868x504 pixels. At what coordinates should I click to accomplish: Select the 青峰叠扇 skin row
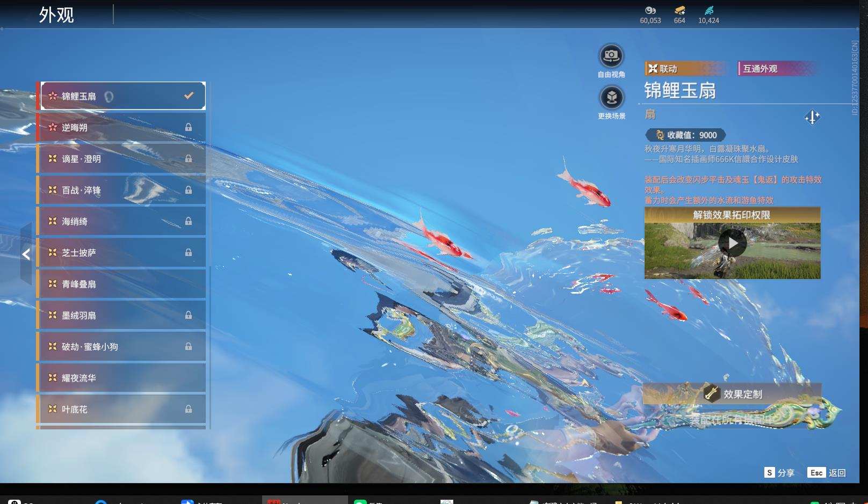122,284
